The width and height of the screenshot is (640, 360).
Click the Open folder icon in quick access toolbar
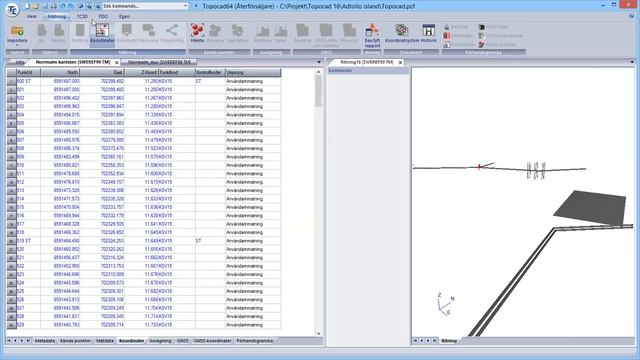pos(36,6)
